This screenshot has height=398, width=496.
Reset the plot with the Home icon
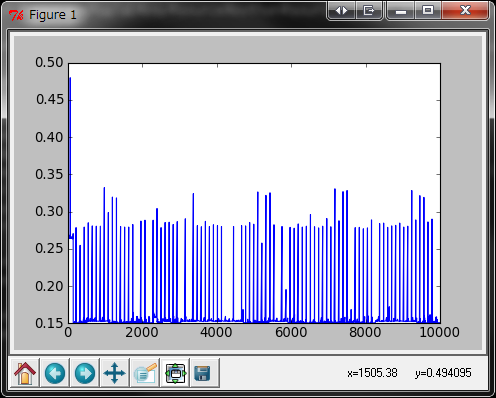(25, 373)
